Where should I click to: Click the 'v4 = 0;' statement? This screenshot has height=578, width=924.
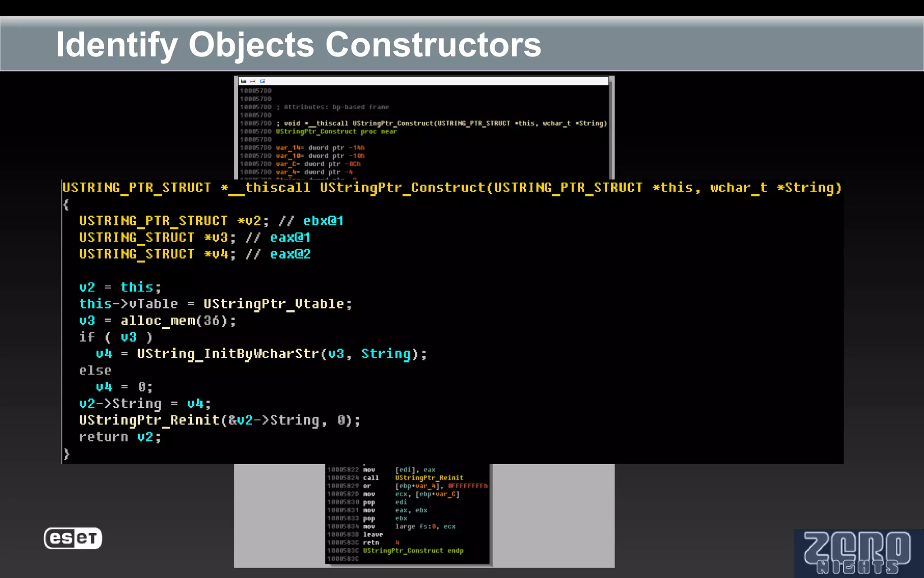tap(124, 387)
